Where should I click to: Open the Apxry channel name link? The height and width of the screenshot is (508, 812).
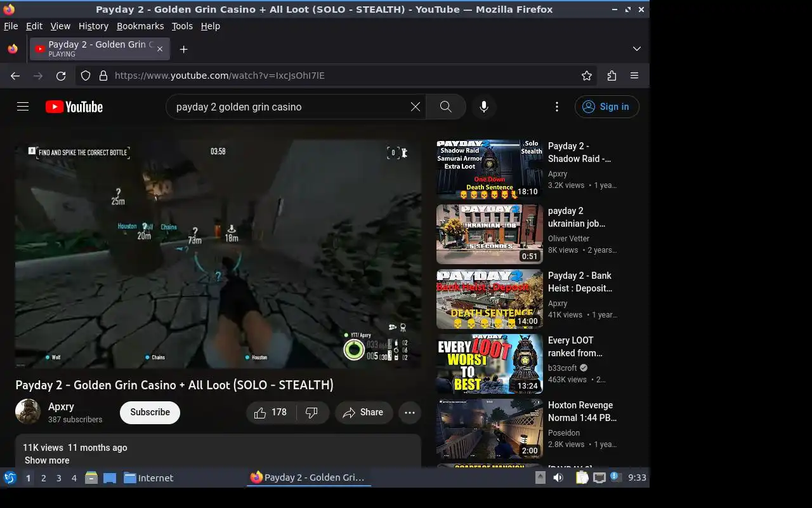tap(61, 406)
